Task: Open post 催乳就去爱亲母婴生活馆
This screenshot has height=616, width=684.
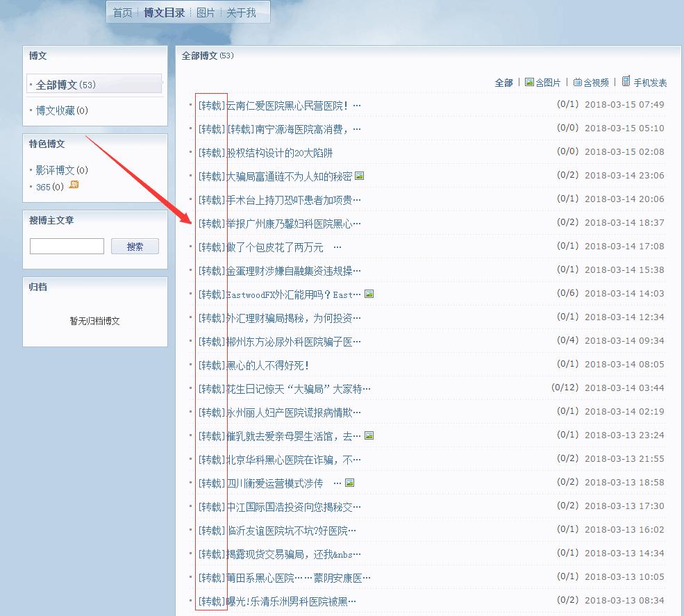Action: [280, 436]
